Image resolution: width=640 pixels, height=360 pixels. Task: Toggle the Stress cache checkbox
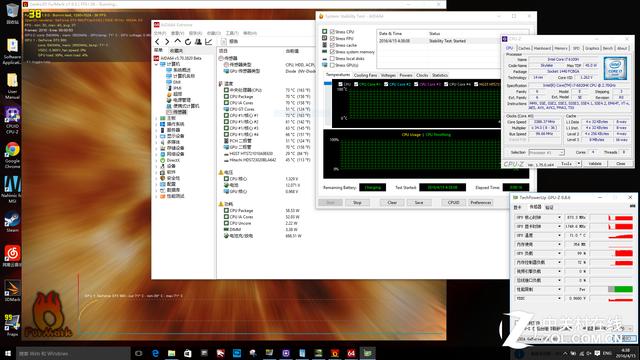(332, 45)
